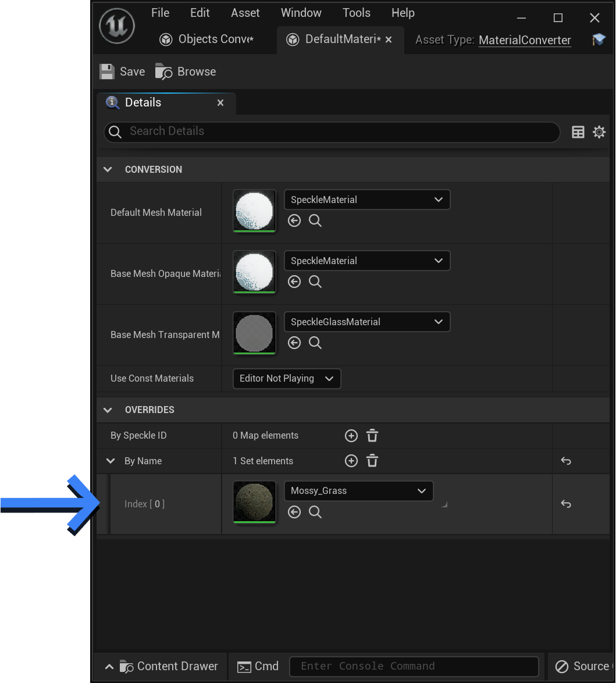Screen dimensions: 616x683
Task: Click the MaterialConverter asset type link
Action: (x=525, y=40)
